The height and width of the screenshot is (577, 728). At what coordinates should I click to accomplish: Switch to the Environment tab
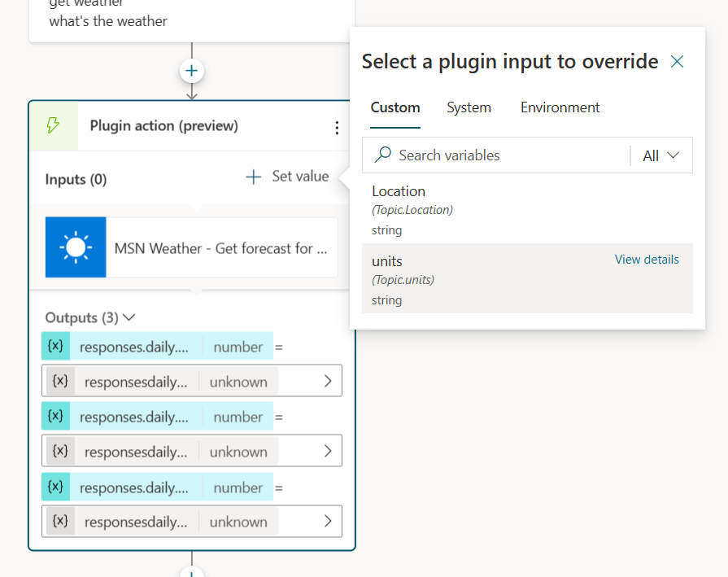click(x=560, y=107)
